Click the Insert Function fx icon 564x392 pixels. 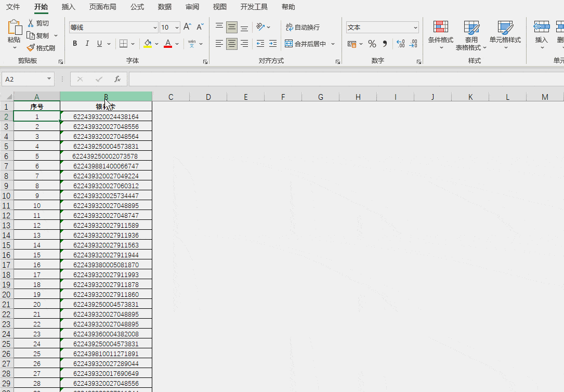[117, 79]
